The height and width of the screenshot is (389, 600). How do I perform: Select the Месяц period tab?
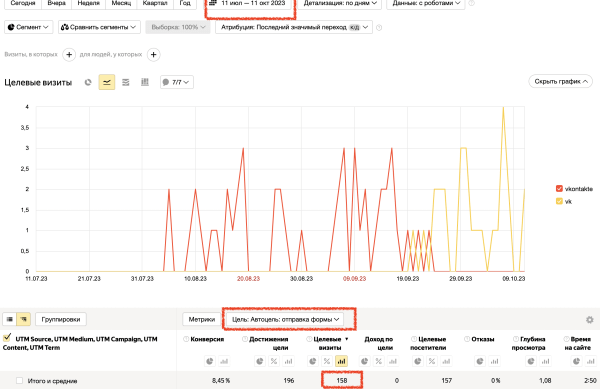click(x=121, y=3)
